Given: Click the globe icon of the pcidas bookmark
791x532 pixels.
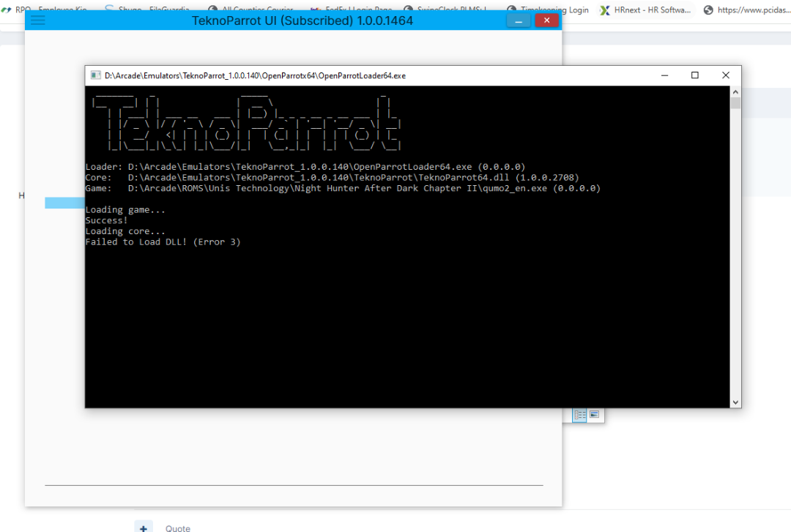Looking at the screenshot, I should pyautogui.click(x=708, y=10).
